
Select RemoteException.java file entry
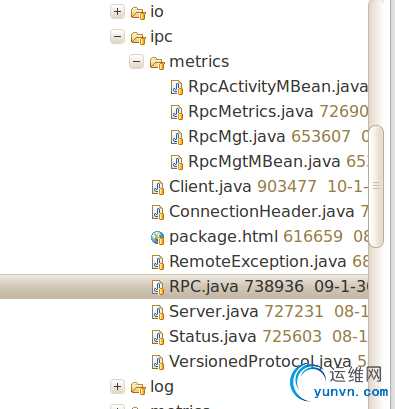click(x=258, y=262)
